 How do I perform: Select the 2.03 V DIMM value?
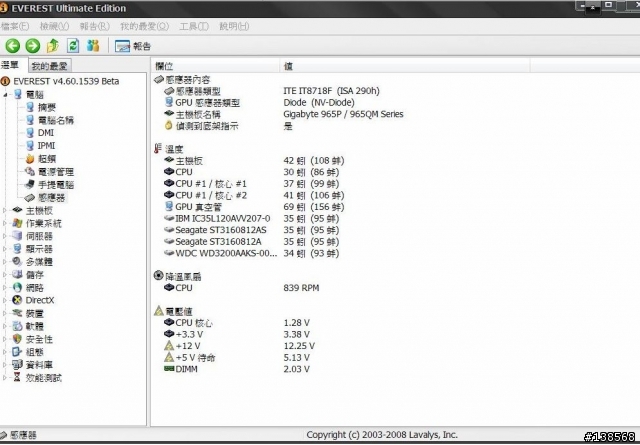(x=297, y=369)
